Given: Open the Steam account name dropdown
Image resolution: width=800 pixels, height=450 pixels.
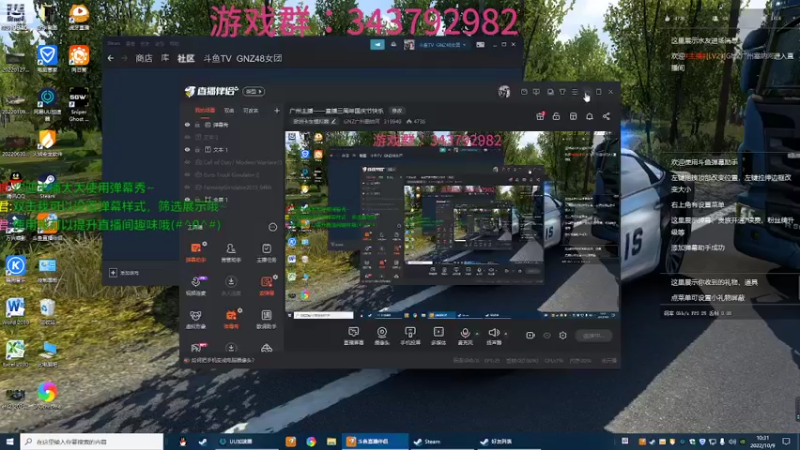Looking at the screenshot, I should 442,45.
